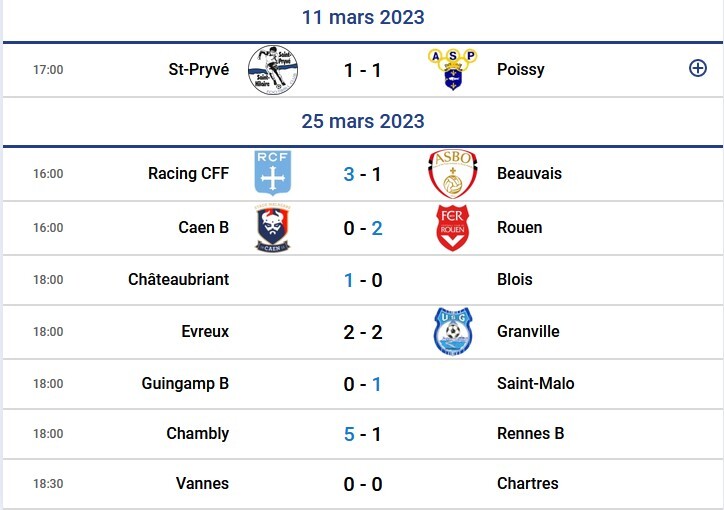Click the 25 mars 2023 date header

(x=363, y=121)
